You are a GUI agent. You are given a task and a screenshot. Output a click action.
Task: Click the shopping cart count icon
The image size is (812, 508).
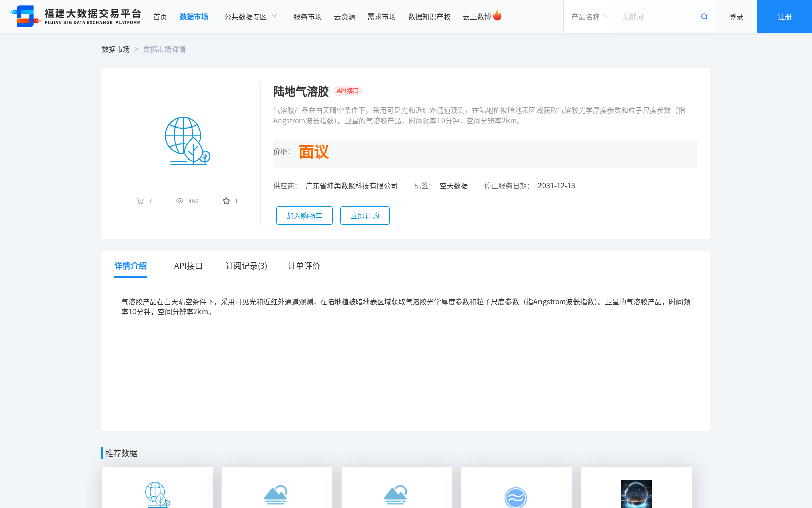tap(140, 201)
